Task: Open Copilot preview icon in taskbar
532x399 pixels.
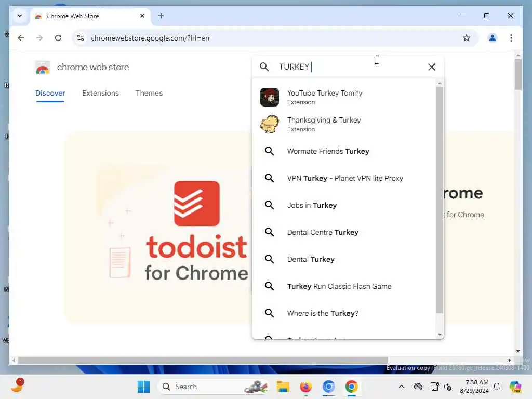Action: point(515,387)
